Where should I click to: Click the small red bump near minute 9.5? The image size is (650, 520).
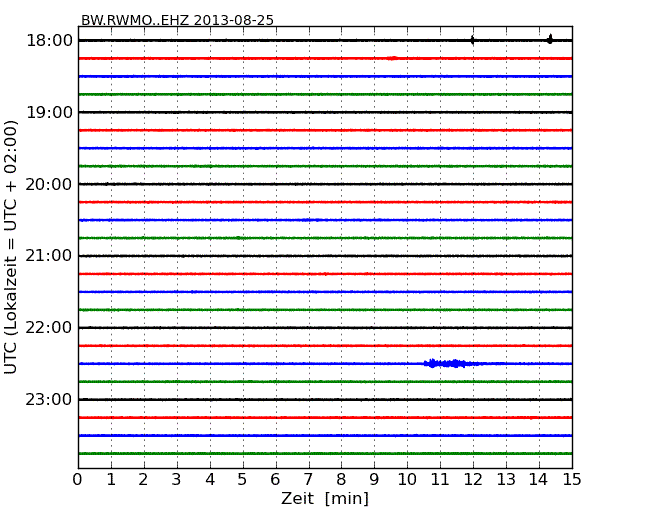point(393,58)
